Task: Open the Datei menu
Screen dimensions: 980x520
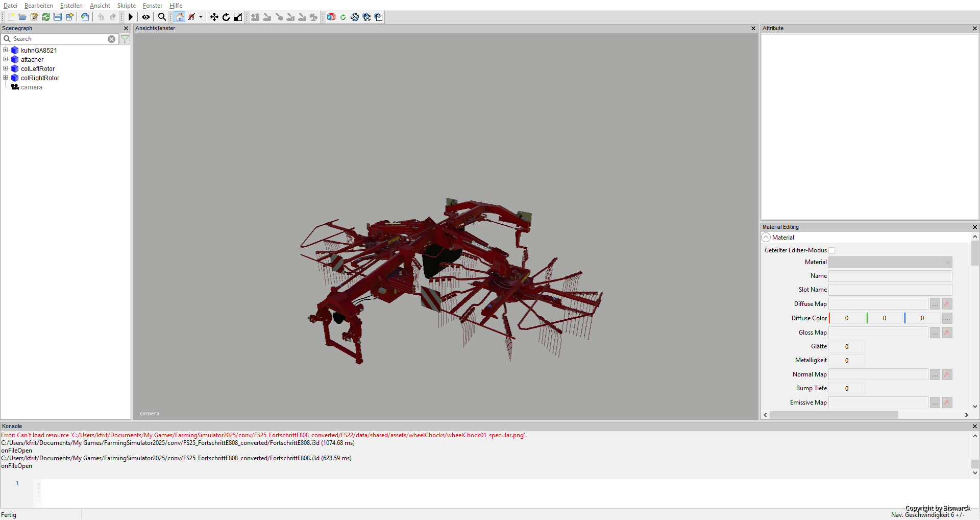Action: point(10,6)
